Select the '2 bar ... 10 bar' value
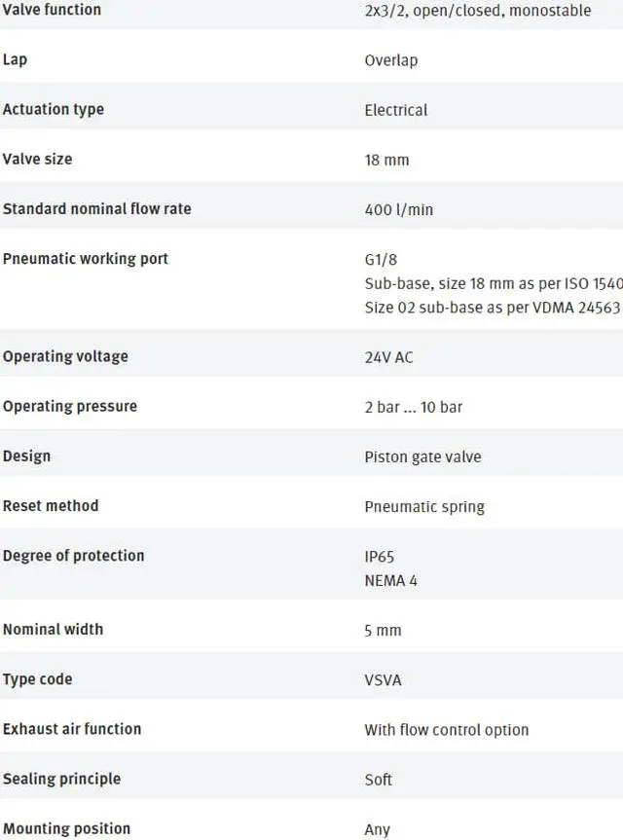The height and width of the screenshot is (840, 623). tap(413, 407)
